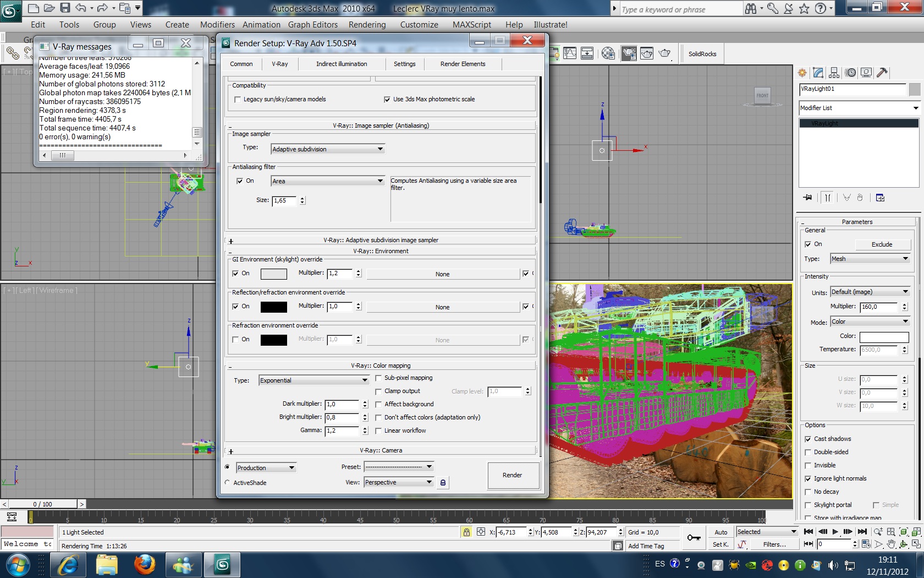Switch to Indirect illumination tab
Viewport: 924px width, 578px height.
coord(342,64)
